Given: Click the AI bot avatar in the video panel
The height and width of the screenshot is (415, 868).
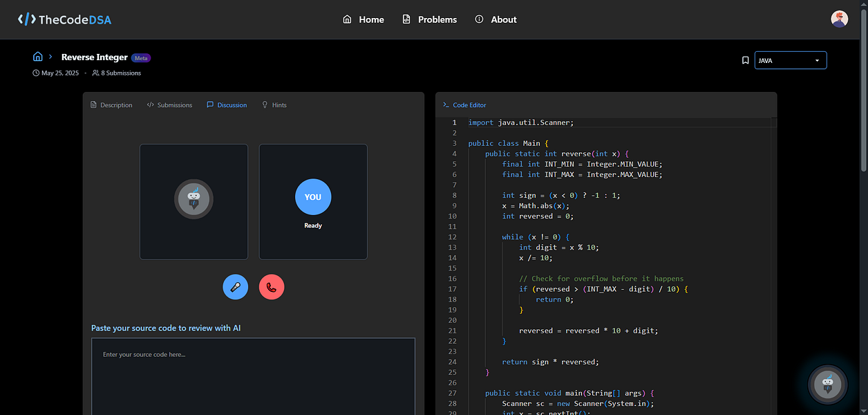Looking at the screenshot, I should click(x=194, y=199).
